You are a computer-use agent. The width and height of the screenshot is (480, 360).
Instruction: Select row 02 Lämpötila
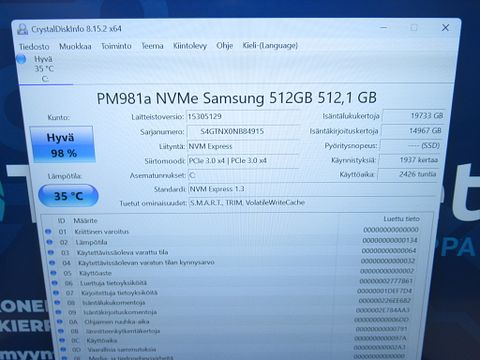(232, 241)
